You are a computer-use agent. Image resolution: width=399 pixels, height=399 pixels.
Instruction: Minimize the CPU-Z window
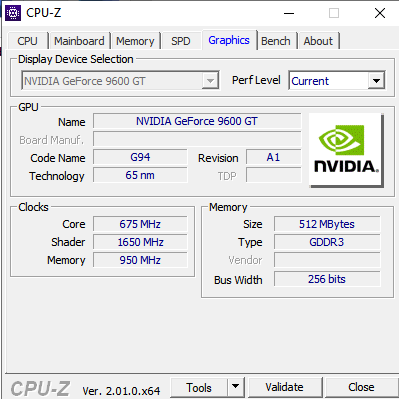[289, 13]
